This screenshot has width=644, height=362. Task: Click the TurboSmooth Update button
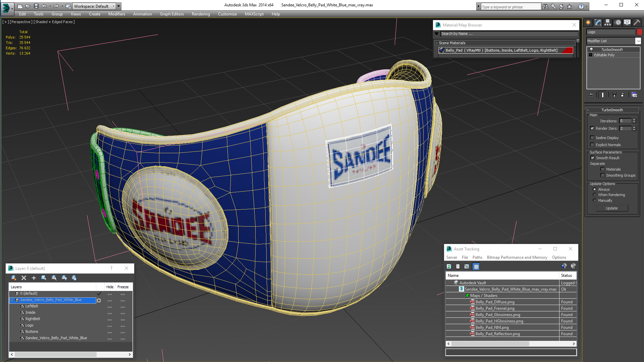(612, 208)
